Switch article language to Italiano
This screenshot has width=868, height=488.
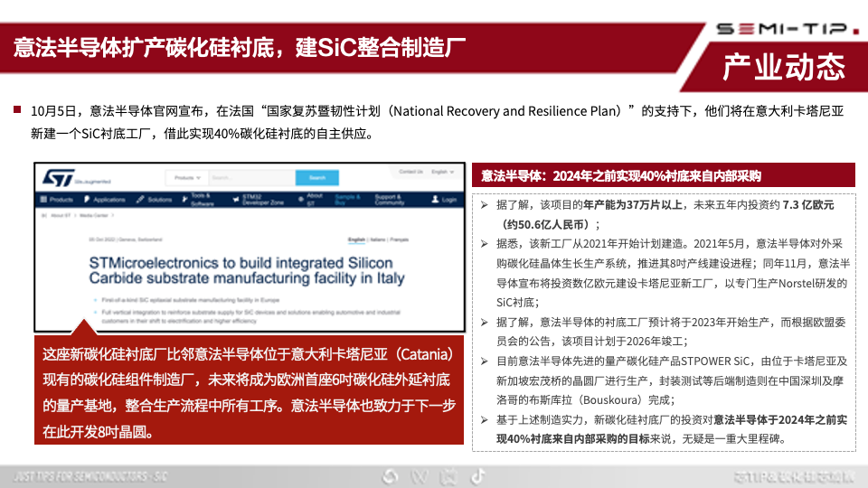click(x=378, y=239)
